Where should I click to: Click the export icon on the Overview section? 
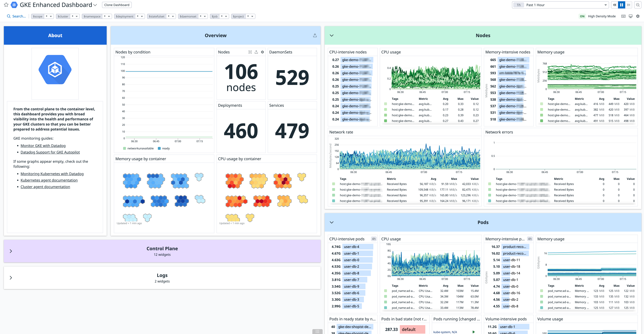click(315, 35)
